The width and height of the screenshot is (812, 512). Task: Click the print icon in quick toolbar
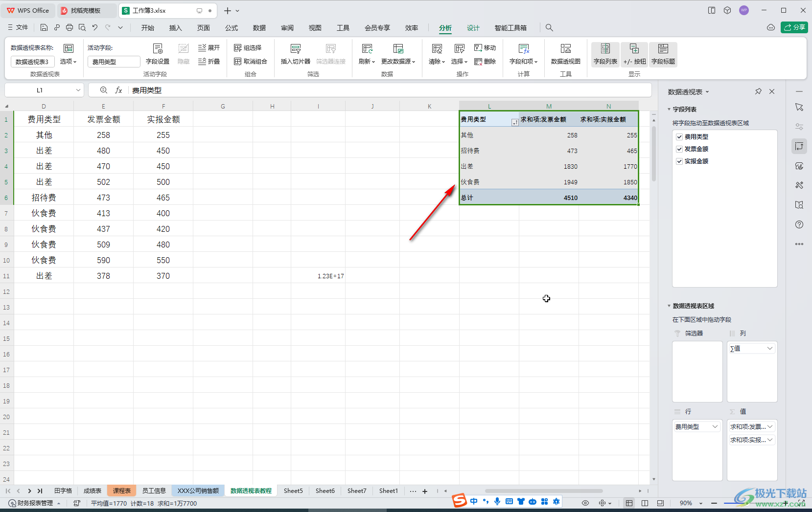tap(70, 27)
